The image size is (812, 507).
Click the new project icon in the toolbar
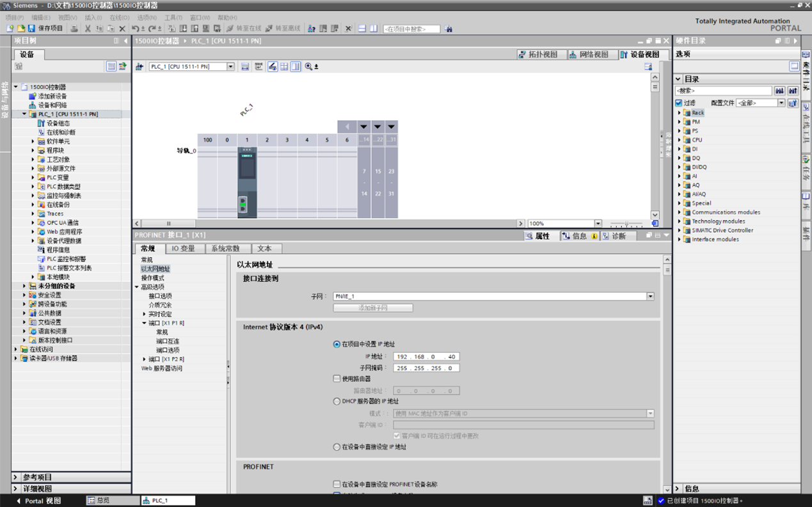tap(10, 29)
